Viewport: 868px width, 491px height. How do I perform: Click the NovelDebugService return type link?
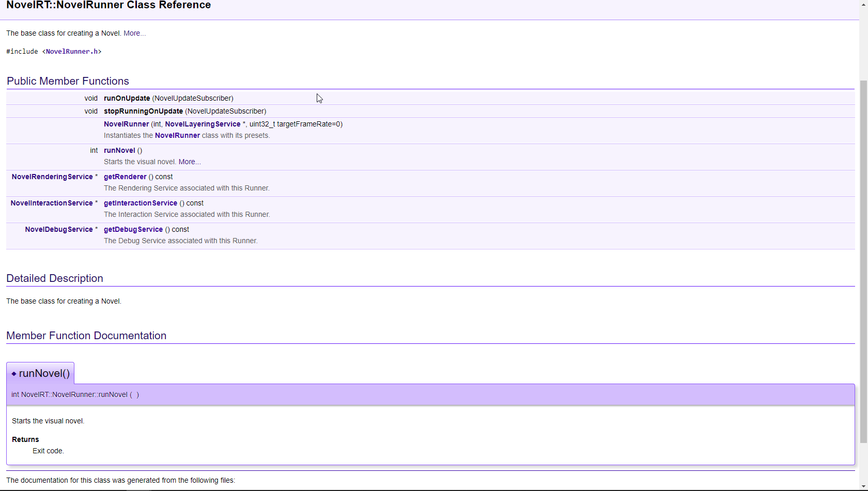(58, 229)
